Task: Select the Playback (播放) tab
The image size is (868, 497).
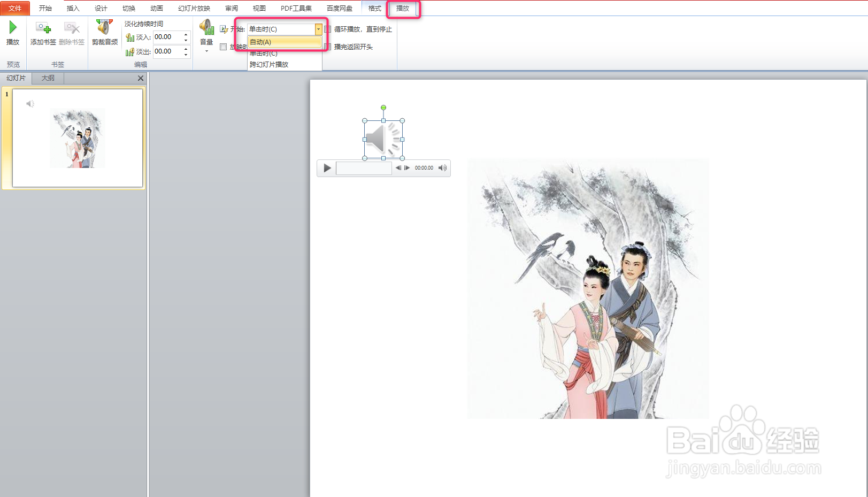Action: point(403,8)
